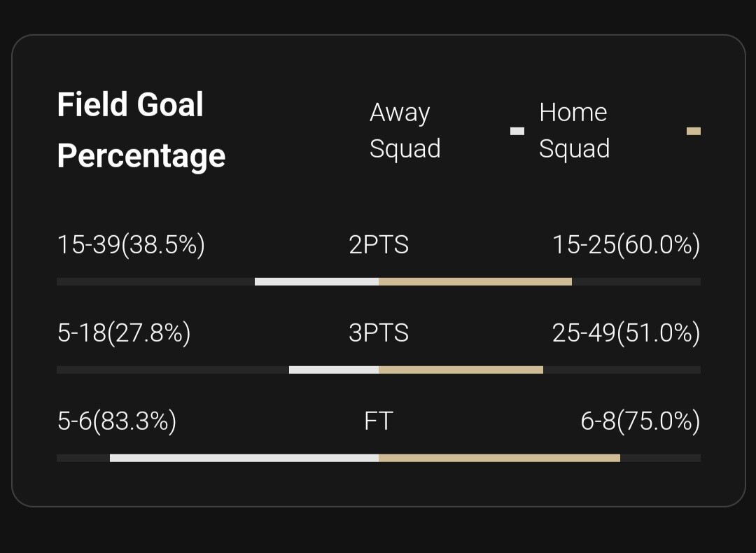756x553 pixels.
Task: Click the tan home bar for 3PTS
Action: [461, 370]
